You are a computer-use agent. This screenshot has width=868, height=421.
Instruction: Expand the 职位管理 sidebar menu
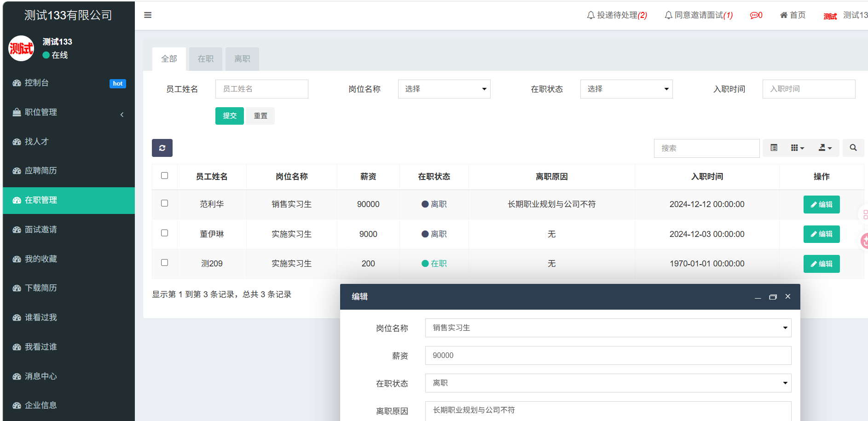tap(69, 112)
